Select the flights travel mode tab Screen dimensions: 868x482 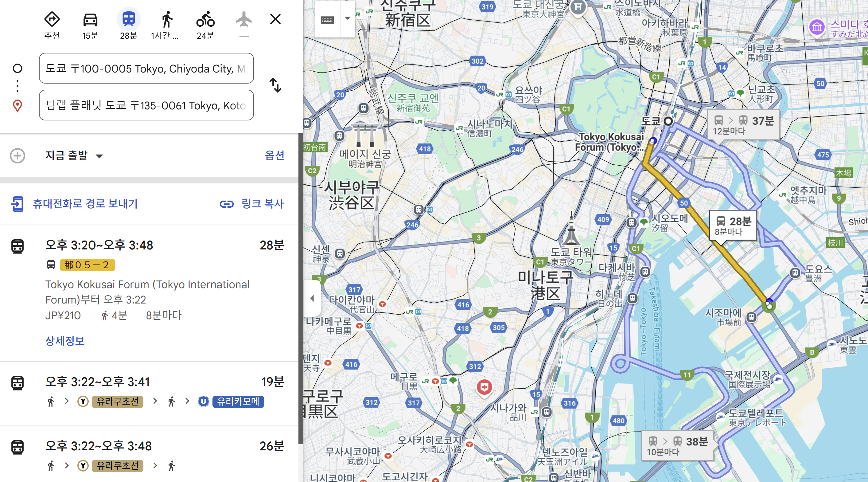click(244, 20)
